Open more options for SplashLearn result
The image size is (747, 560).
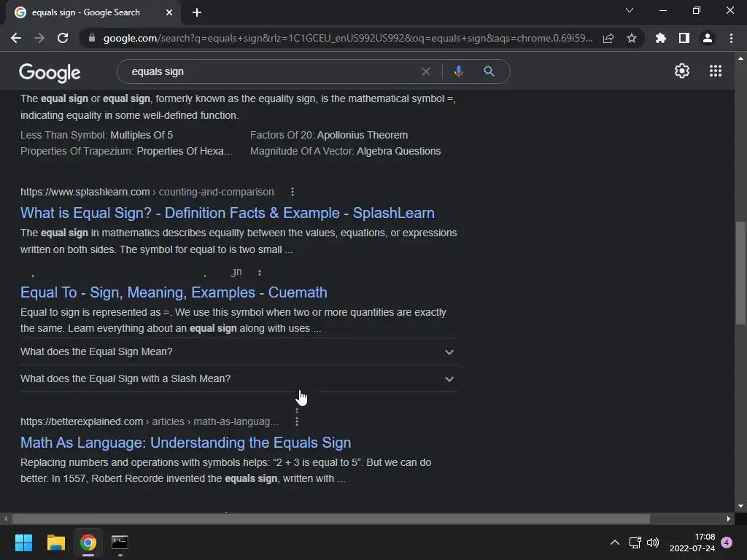click(293, 192)
